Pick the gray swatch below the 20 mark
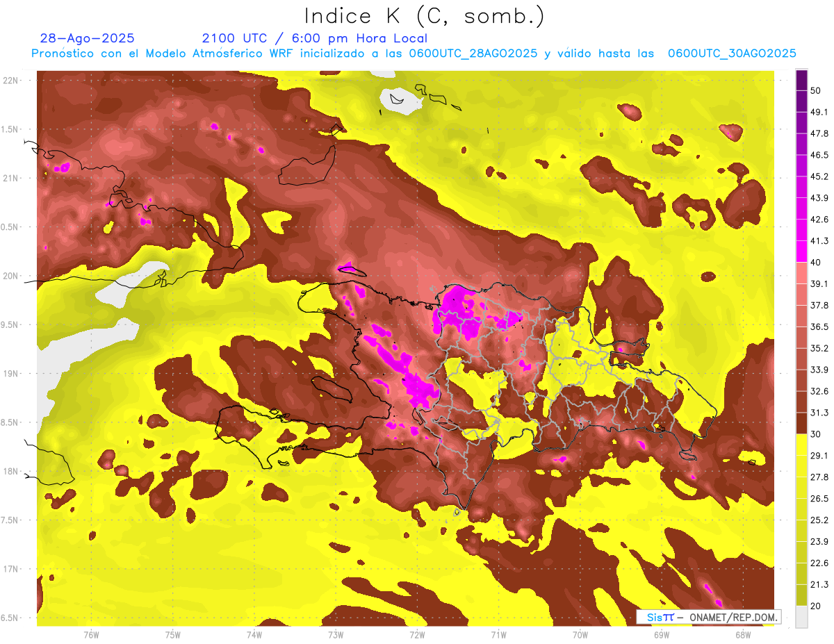 (x=801, y=617)
